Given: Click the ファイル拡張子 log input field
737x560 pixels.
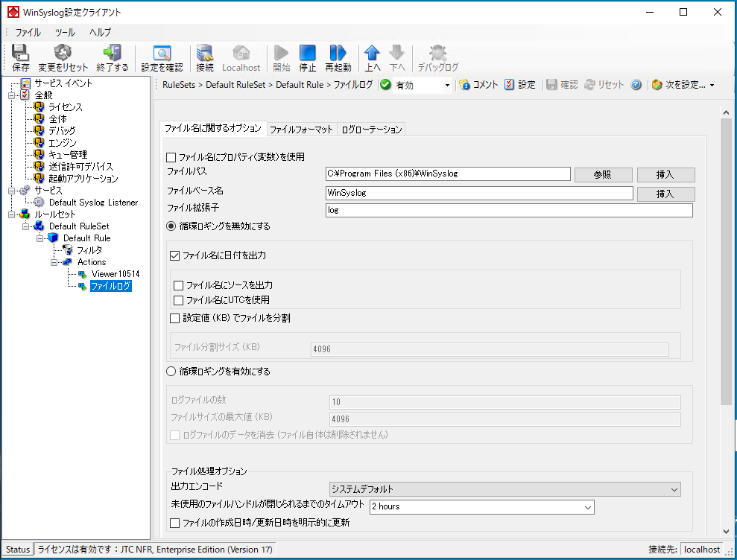Looking at the screenshot, I should pyautogui.click(x=509, y=210).
